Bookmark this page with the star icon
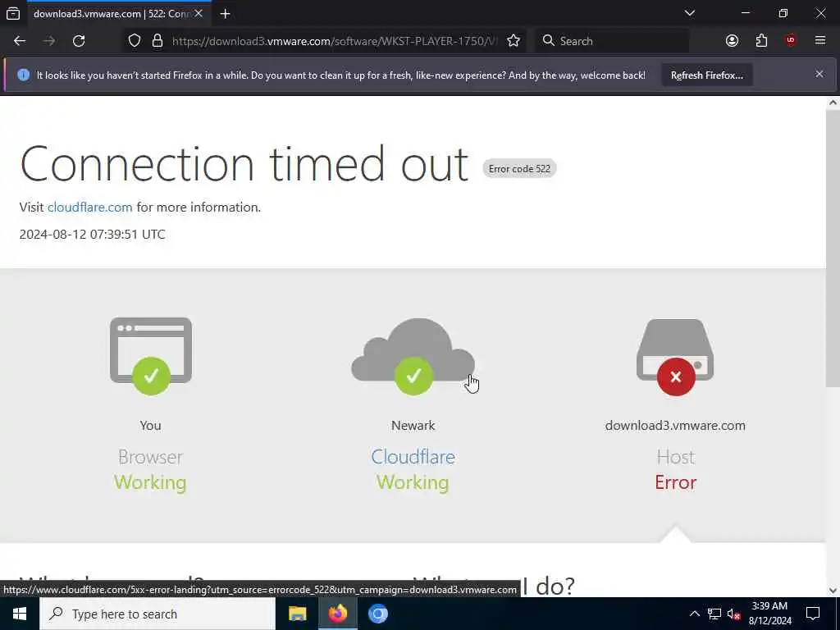Viewport: 840px width, 630px height. coord(514,41)
